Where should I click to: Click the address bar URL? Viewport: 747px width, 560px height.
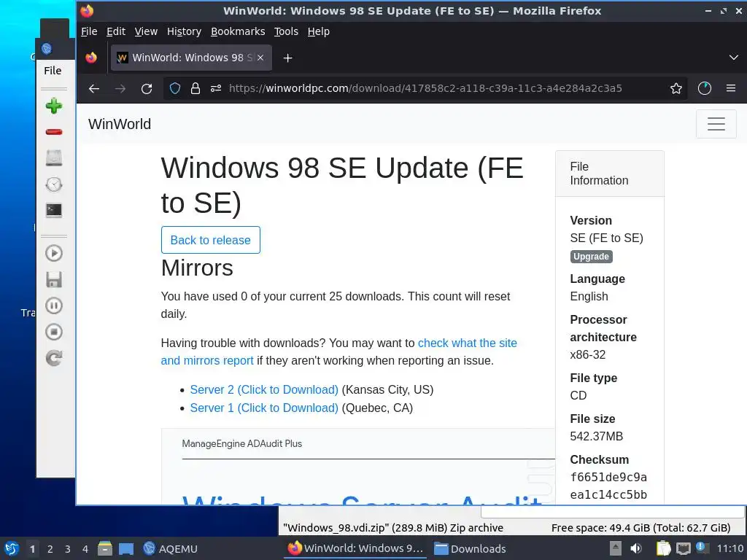(x=425, y=88)
